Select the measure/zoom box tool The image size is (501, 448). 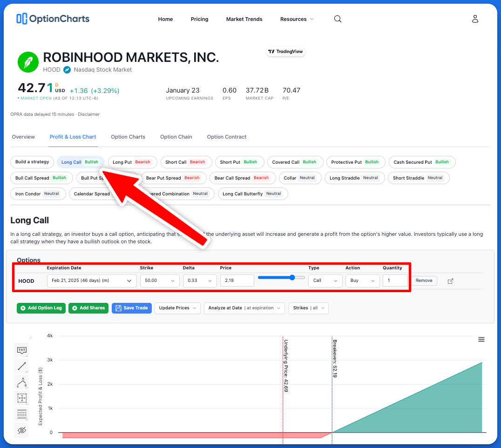tap(22, 398)
